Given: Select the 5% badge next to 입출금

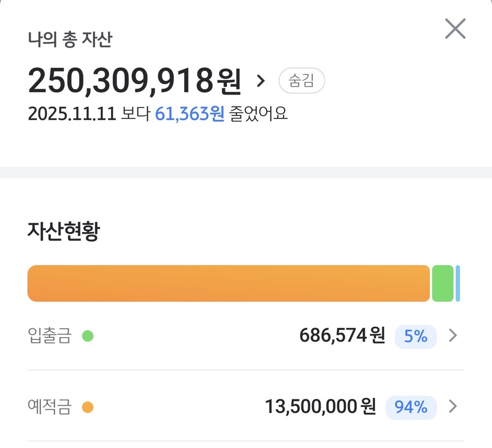Looking at the screenshot, I should point(416,337).
